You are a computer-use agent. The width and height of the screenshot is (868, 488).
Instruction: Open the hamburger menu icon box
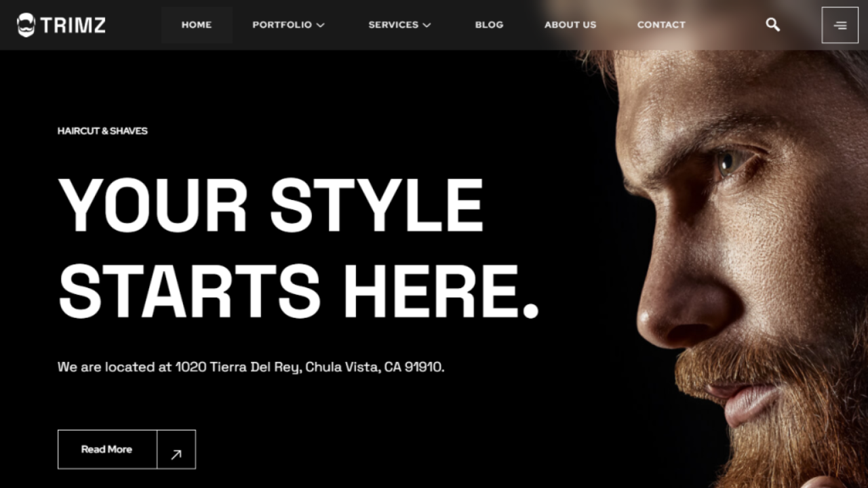pos(840,25)
